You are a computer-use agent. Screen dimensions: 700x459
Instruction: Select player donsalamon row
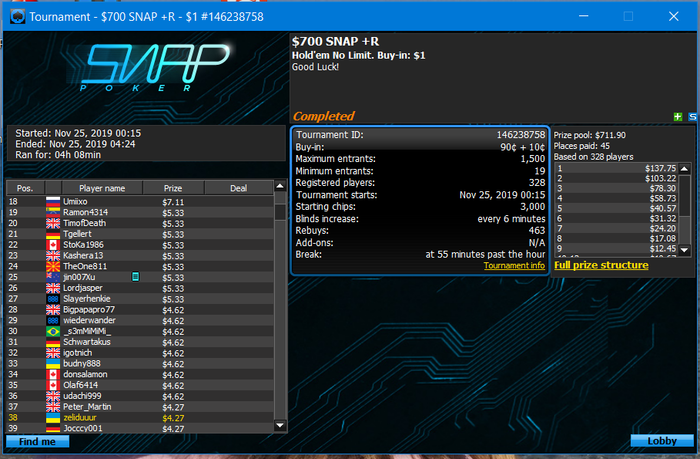(x=140, y=375)
